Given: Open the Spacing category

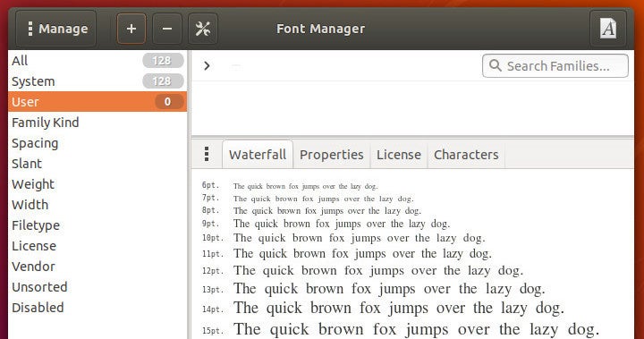Looking at the screenshot, I should [x=97, y=142].
